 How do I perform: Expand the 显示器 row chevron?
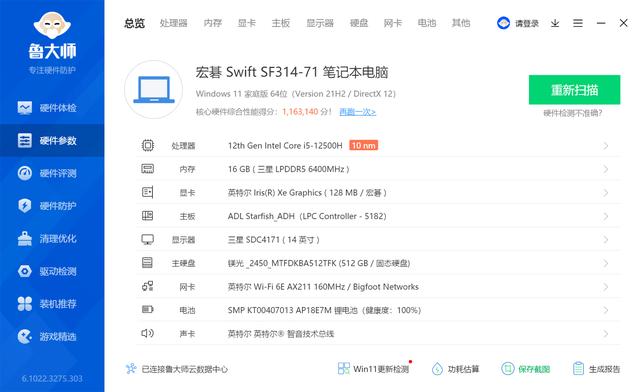606,240
